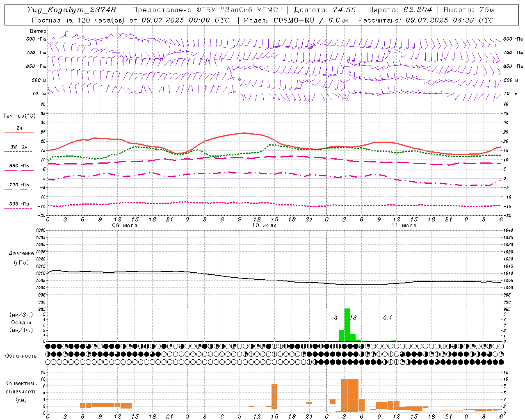Image resolution: width=525 pixels, height=420 pixels.
Task: Click the 13 precipitation amount label
Action: [x=353, y=317]
